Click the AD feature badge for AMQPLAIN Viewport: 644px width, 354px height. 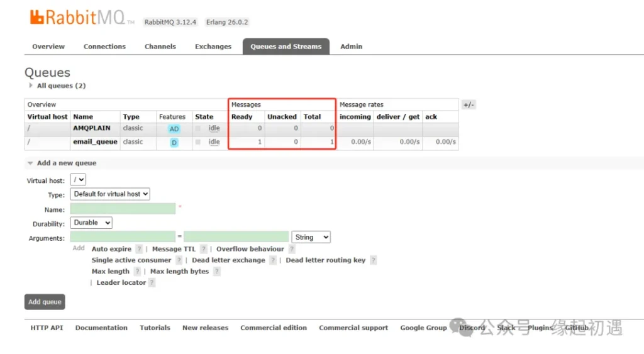click(x=174, y=129)
